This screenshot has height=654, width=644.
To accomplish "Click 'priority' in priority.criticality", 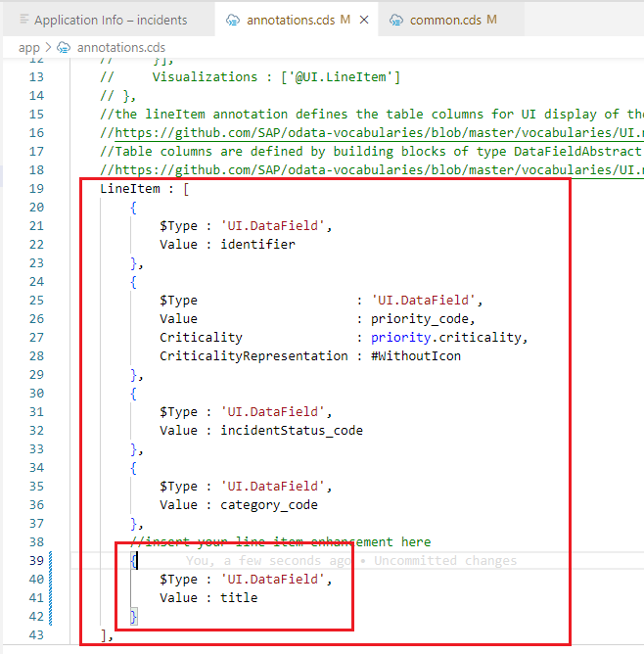I will point(400,338).
